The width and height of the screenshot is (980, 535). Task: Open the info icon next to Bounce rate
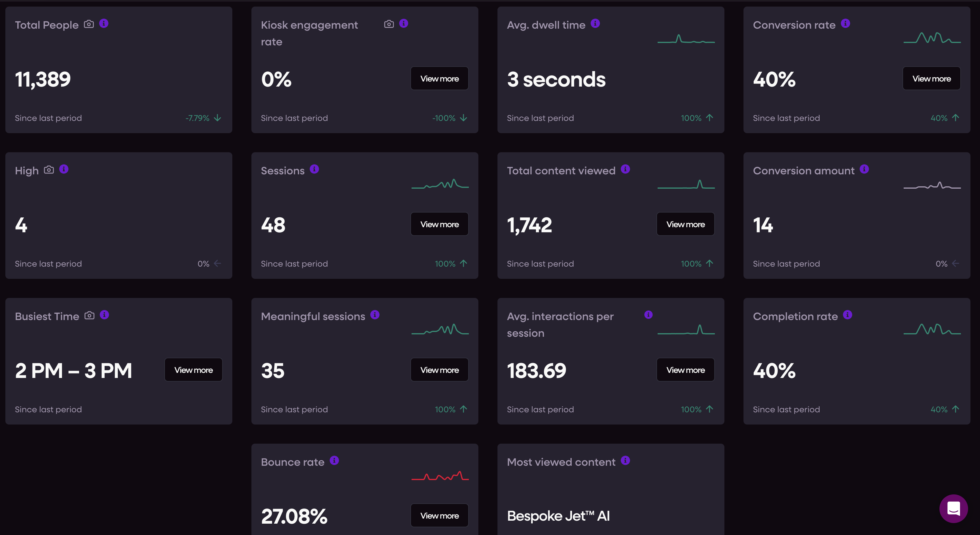click(x=334, y=460)
